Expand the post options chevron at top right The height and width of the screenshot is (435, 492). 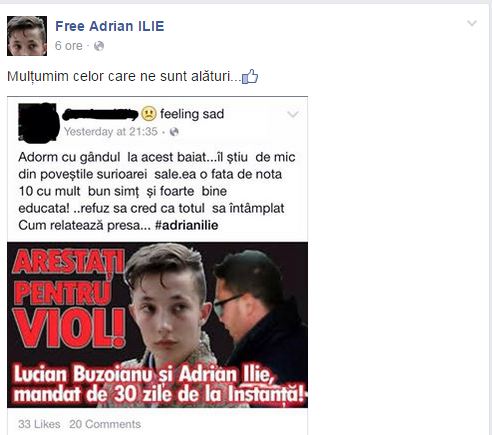click(472, 23)
